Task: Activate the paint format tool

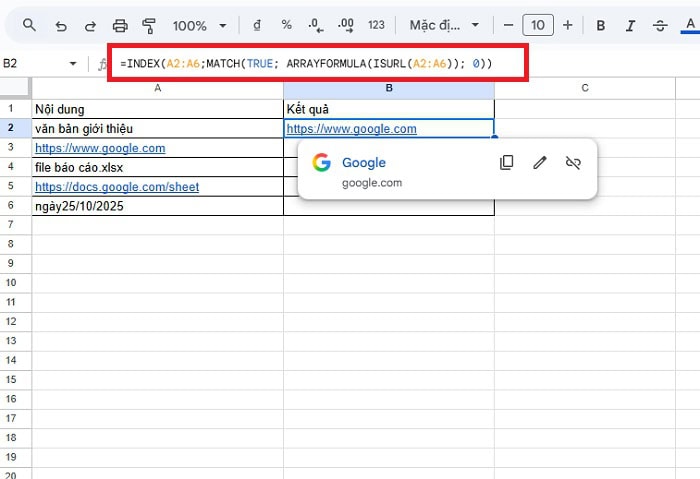Action: pyautogui.click(x=149, y=24)
